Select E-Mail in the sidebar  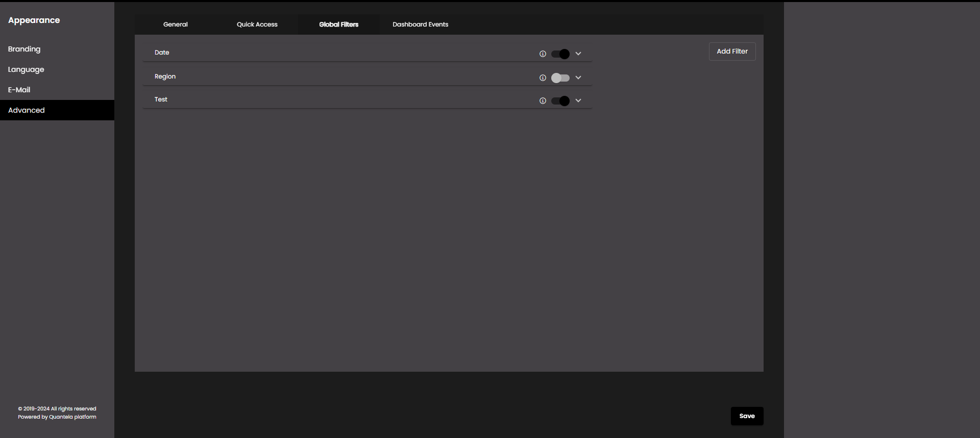(x=57, y=90)
